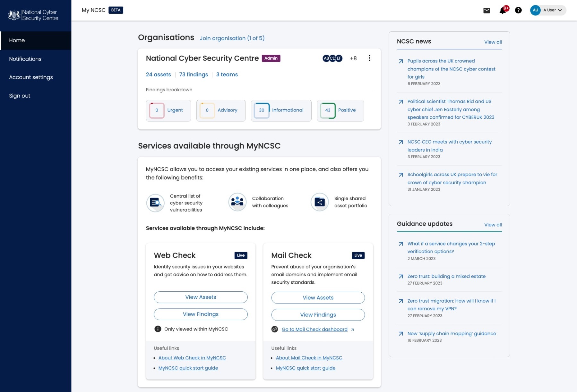The image size is (577, 392).
Task: Click the Web Check info icon
Action: [x=158, y=329]
